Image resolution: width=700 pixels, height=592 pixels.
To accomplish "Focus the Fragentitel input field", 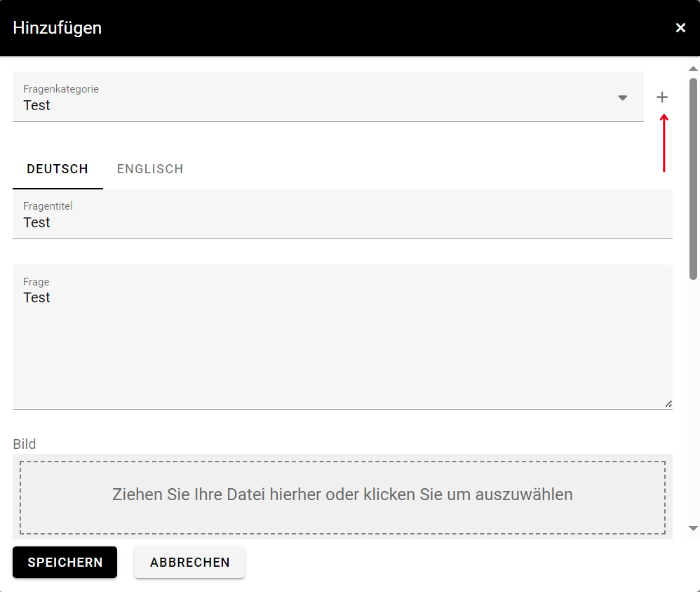I will point(342,222).
